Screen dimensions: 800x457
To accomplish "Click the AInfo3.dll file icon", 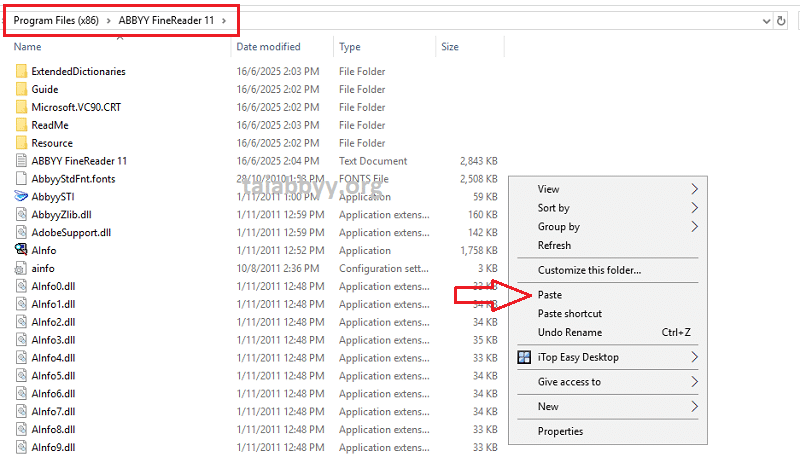I will [x=21, y=340].
